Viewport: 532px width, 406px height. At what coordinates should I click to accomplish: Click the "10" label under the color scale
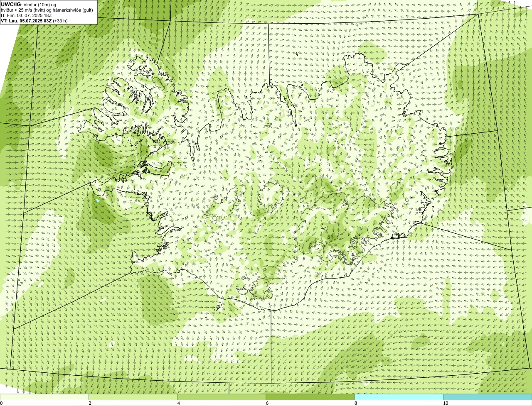pyautogui.click(x=446, y=403)
